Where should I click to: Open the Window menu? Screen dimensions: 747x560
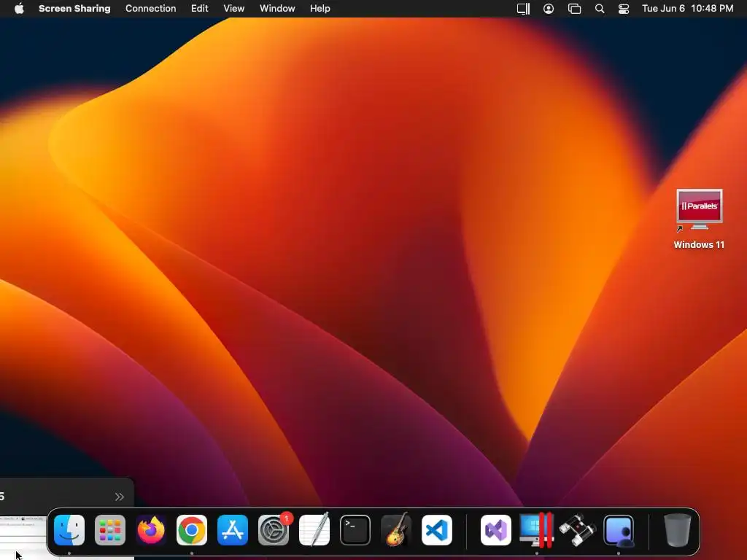pos(277,9)
